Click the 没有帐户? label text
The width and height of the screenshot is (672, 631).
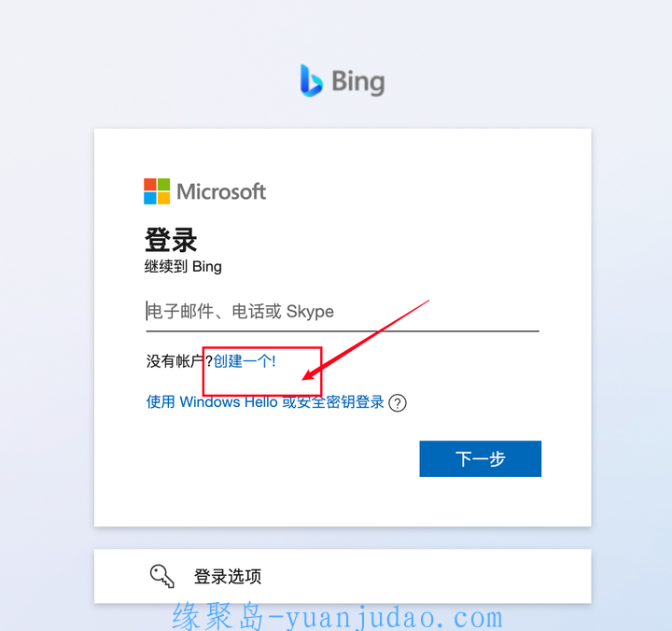pyautogui.click(x=179, y=361)
